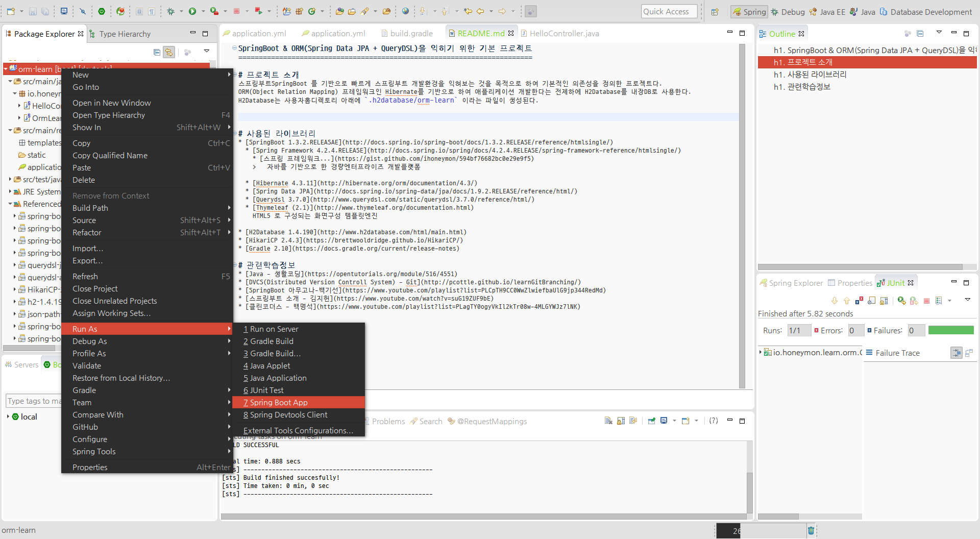Click the Open Perspective icon beside Quick Access
This screenshot has width=980, height=539.
[x=715, y=12]
